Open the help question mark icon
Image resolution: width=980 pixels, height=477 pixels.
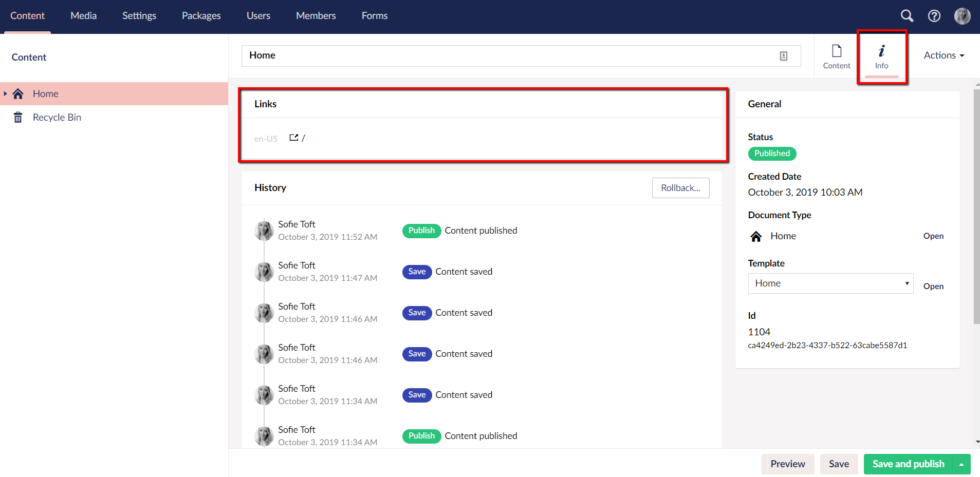[934, 16]
